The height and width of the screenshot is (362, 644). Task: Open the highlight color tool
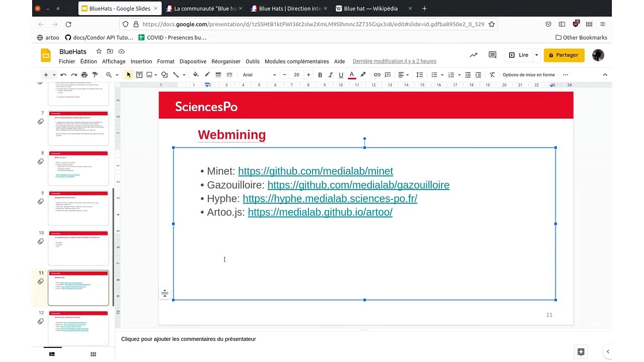click(x=363, y=75)
